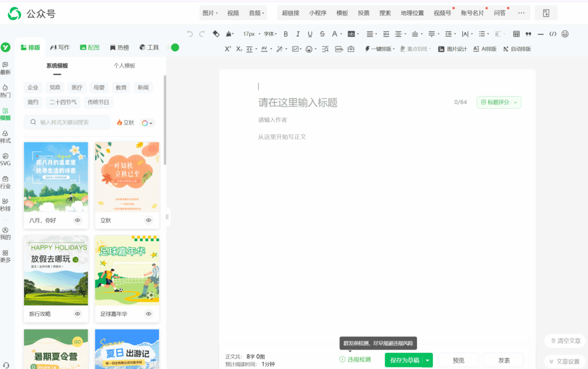The width and height of the screenshot is (588, 369).
Task: Click the title field 请在这里输入标题
Action: [298, 103]
